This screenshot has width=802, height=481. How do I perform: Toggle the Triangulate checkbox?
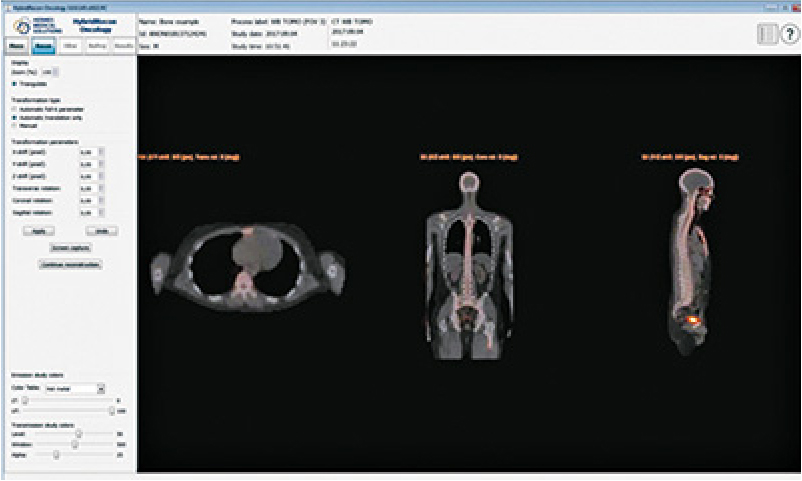[14, 84]
